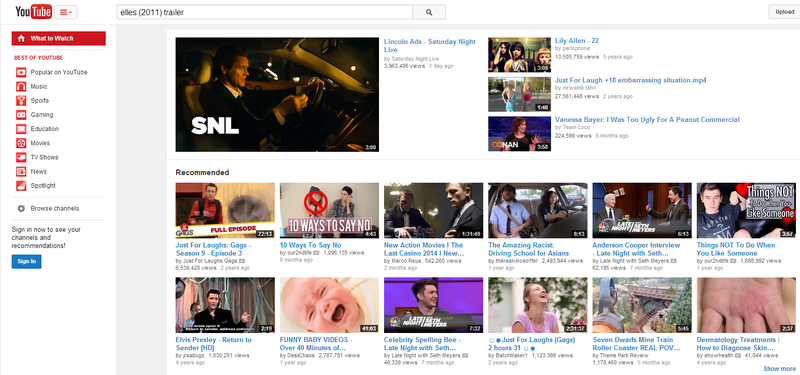This screenshot has width=800, height=375.
Task: Open Just For Laugh +18 video thumbnail
Action: coord(519,94)
